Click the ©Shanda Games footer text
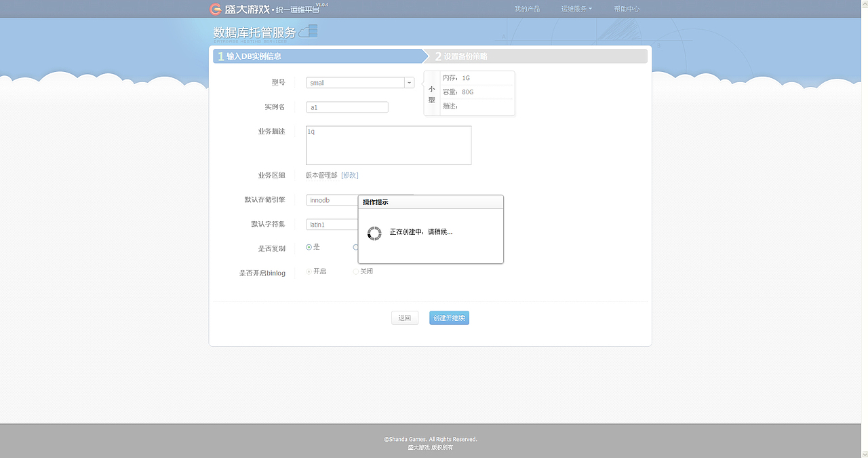 coord(431,439)
